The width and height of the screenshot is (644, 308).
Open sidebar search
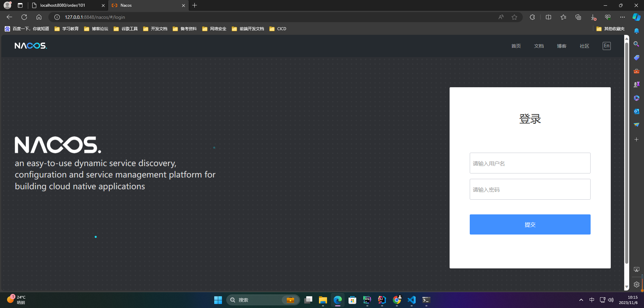tap(636, 44)
